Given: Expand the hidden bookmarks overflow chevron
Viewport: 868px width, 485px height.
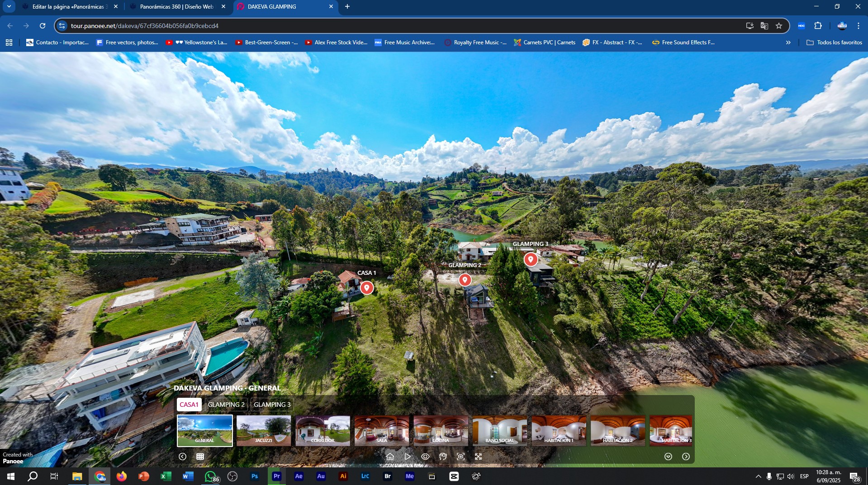Looking at the screenshot, I should [x=788, y=42].
